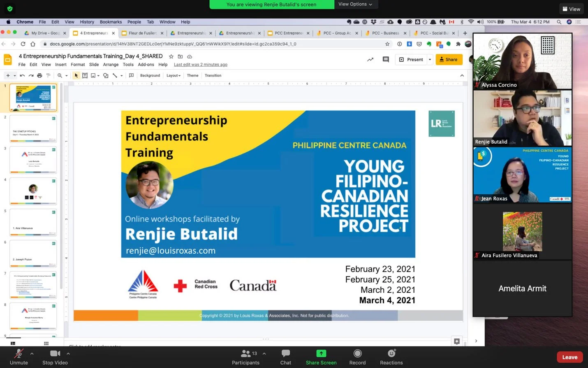Viewport: 588px width, 368px height.
Task: Click the Add comment toolbar icon
Action: (x=132, y=75)
